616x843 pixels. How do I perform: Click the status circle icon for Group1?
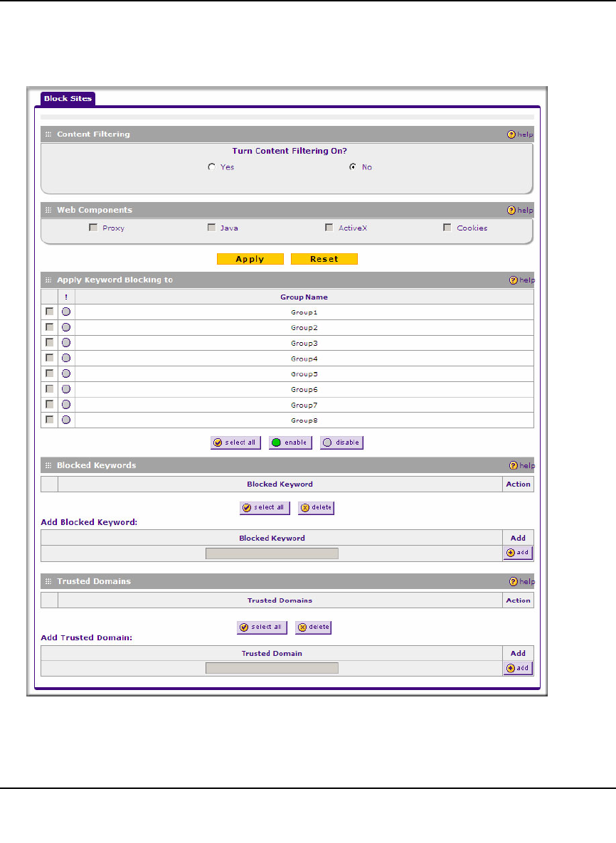click(66, 312)
